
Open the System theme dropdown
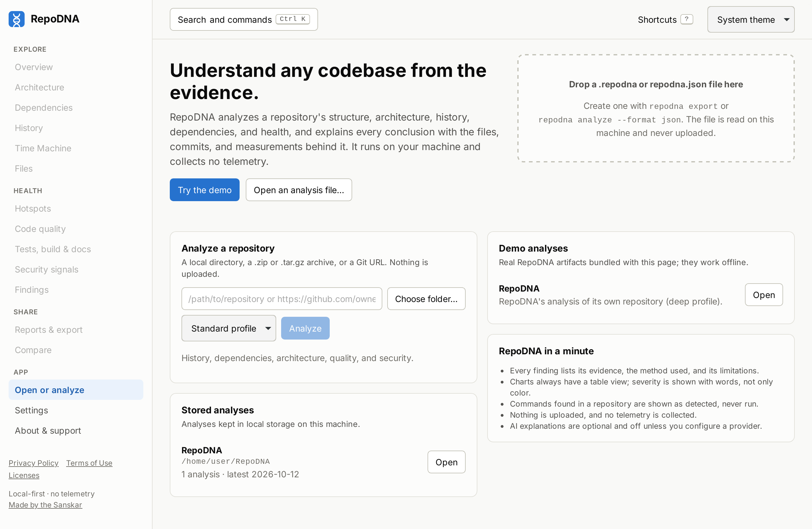pos(750,19)
